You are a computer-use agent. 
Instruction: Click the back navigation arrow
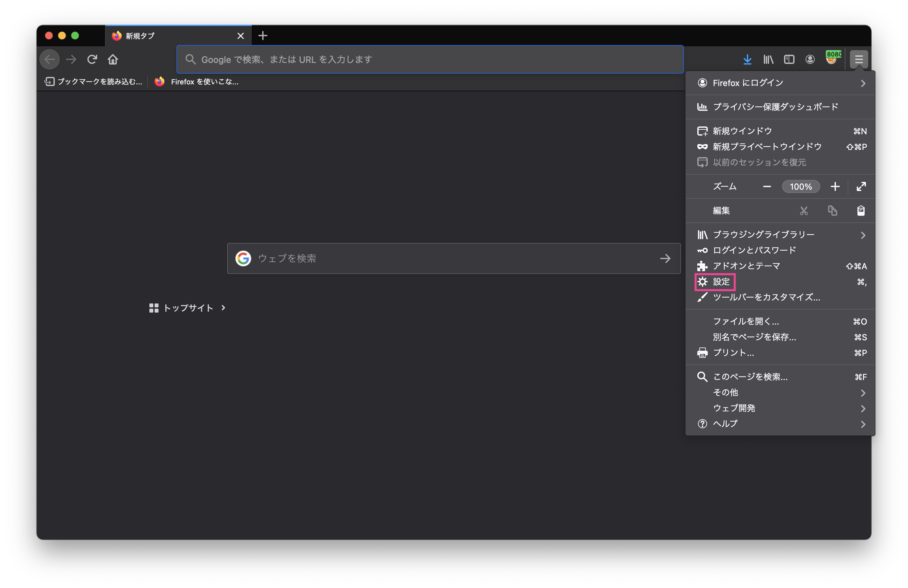[x=50, y=60]
